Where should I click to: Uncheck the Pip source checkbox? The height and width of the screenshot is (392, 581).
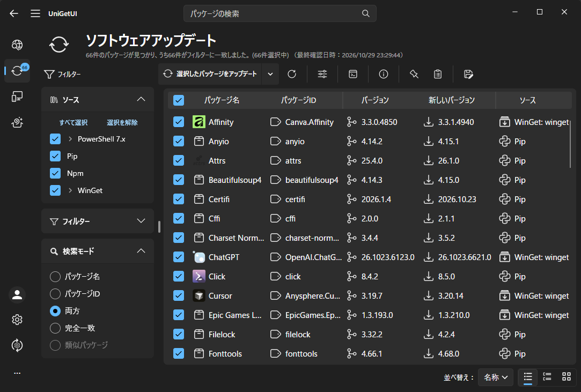click(55, 156)
